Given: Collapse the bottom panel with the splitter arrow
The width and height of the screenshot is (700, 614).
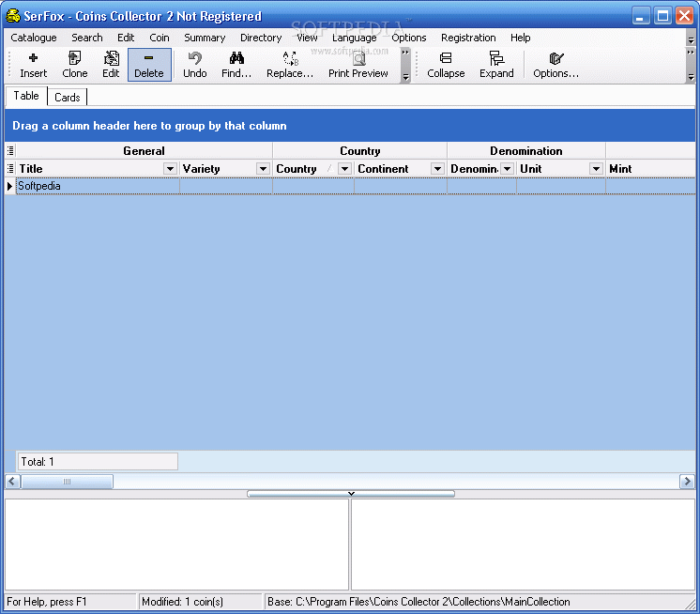Looking at the screenshot, I should 351,494.
